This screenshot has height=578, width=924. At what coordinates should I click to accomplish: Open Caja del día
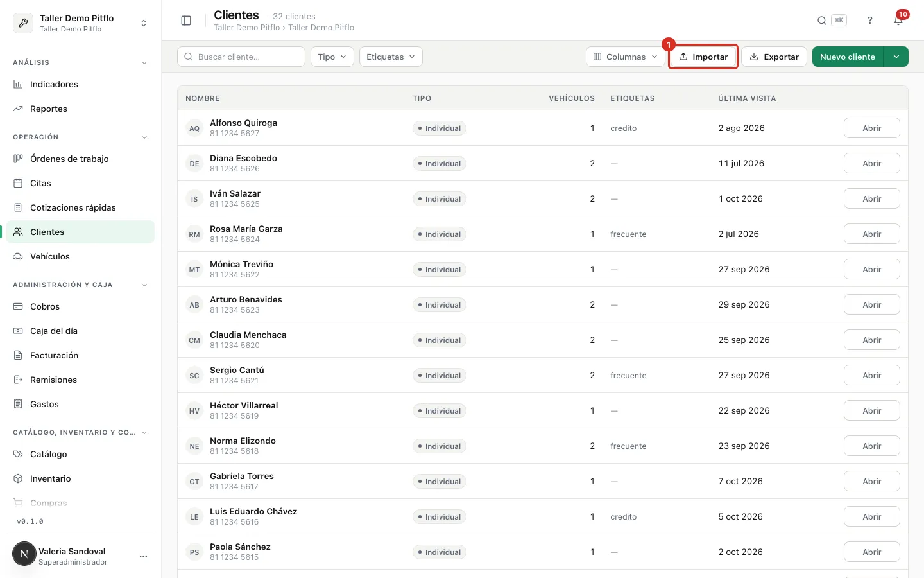[x=80, y=331]
